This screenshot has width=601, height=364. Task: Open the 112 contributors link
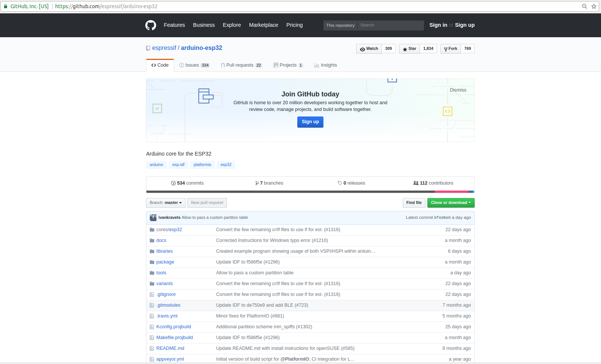pyautogui.click(x=433, y=183)
